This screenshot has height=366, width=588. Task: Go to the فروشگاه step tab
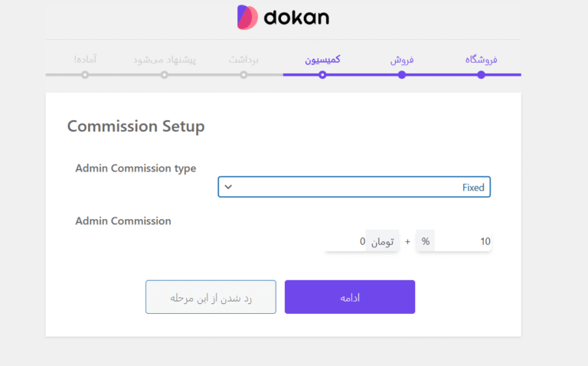click(x=481, y=60)
